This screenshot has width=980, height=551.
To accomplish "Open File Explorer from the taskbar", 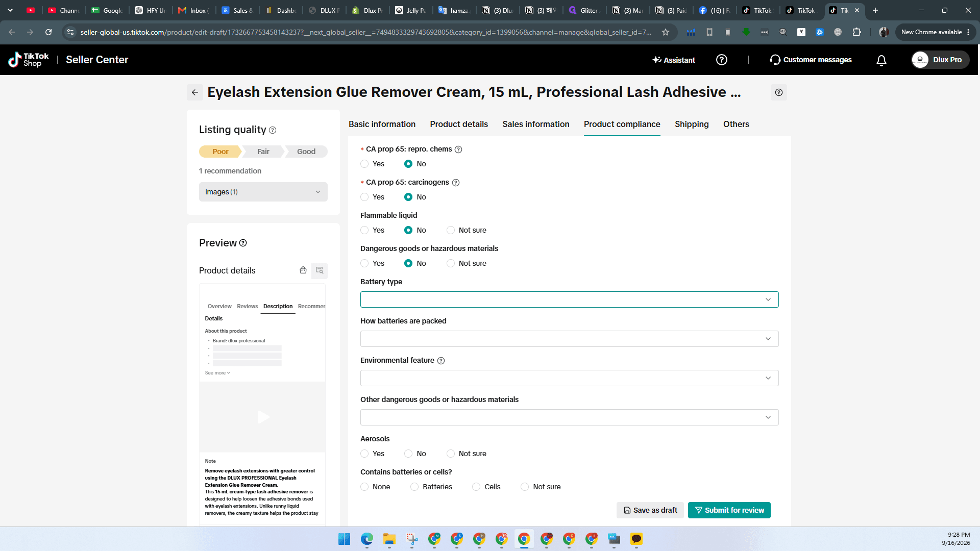I will click(x=389, y=539).
